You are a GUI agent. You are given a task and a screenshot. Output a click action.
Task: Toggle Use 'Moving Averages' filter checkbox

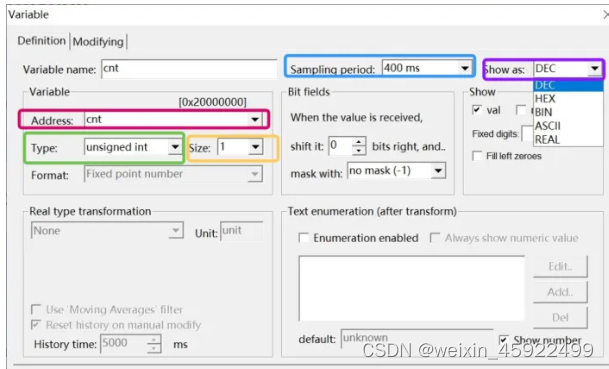click(36, 310)
